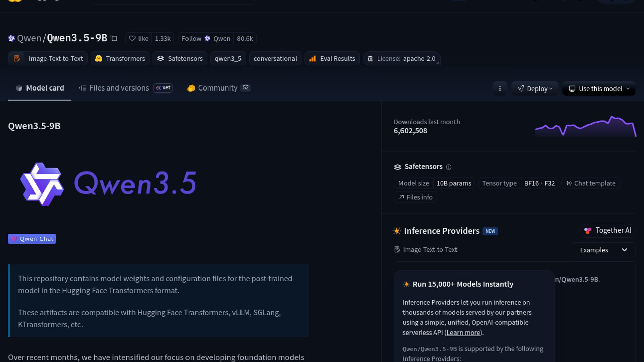Screen dimensions: 644x362
Task: Click the Safetensors info icon
Action: (x=449, y=167)
